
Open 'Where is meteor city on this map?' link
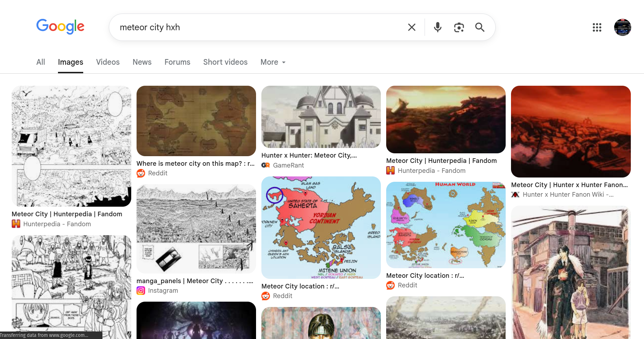pos(196,164)
